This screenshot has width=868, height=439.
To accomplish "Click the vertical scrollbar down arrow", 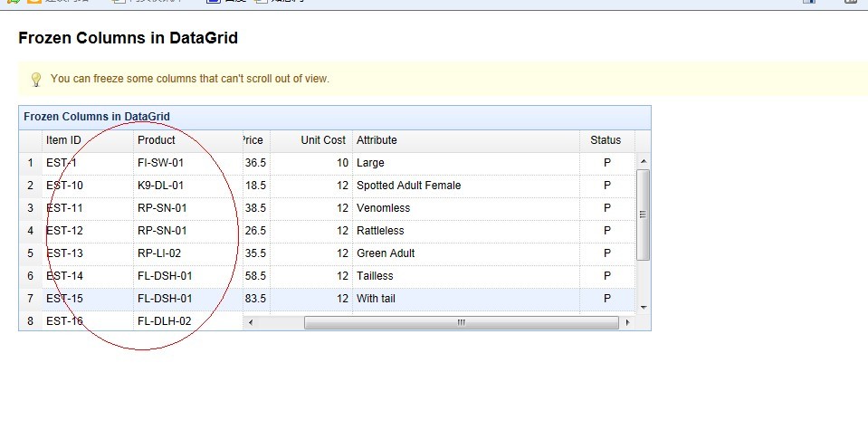I will [644, 308].
